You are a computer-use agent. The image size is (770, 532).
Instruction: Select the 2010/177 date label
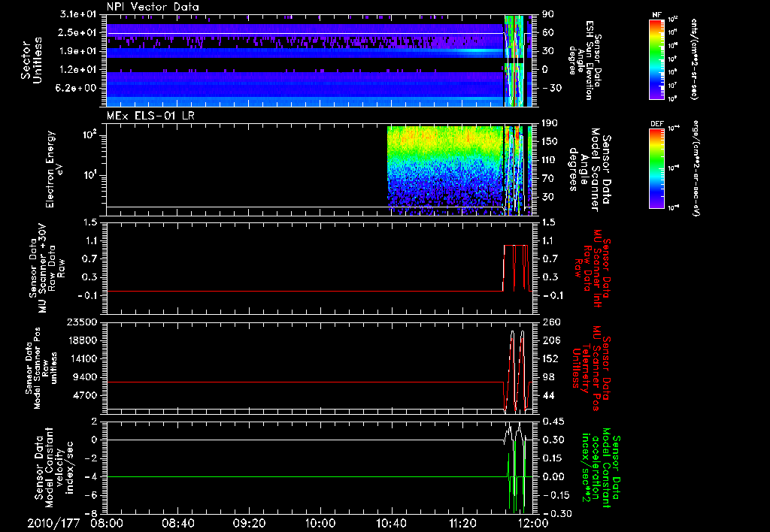(x=53, y=522)
